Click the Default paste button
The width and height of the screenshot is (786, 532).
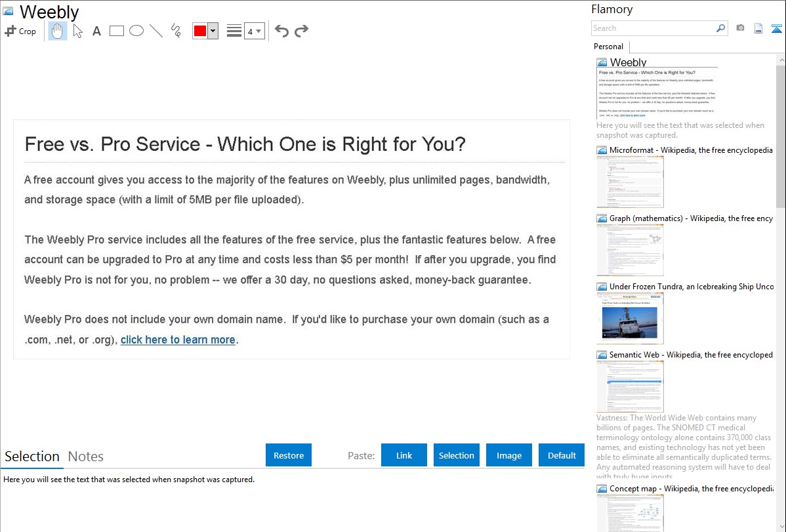(x=562, y=455)
